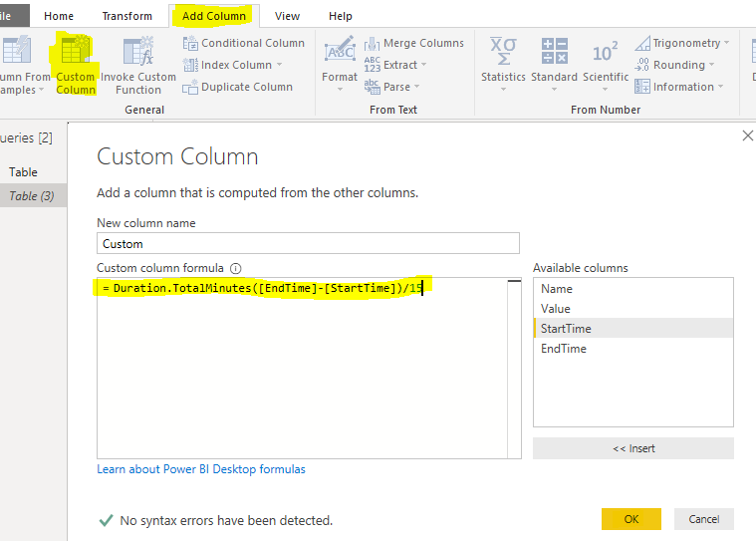This screenshot has height=541, width=756.
Task: Choose the Duplicate Column icon
Action: pyautogui.click(x=190, y=87)
